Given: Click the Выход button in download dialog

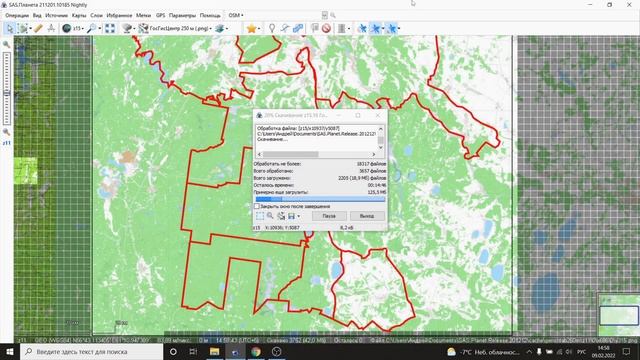Looking at the screenshot, I should (367, 216).
